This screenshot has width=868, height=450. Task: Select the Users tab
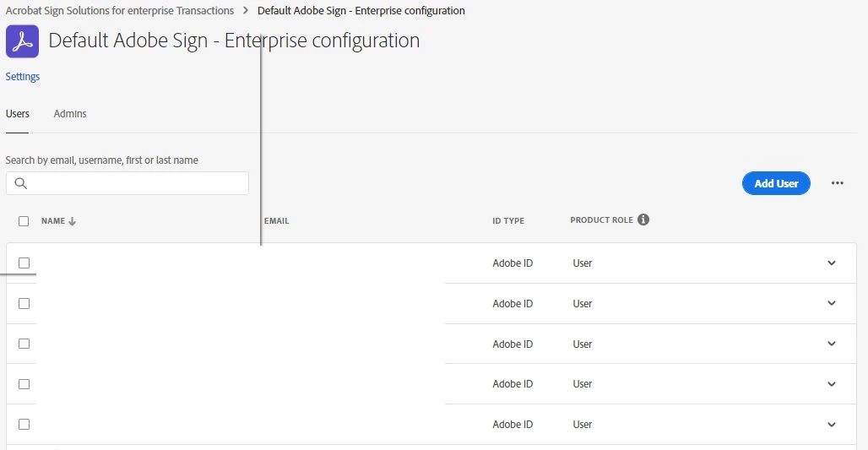18,114
